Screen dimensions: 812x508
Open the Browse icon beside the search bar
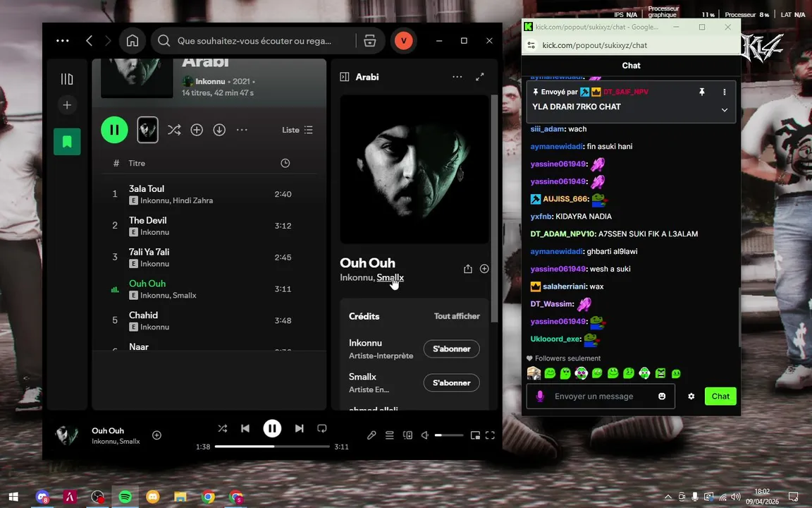pyautogui.click(x=370, y=40)
